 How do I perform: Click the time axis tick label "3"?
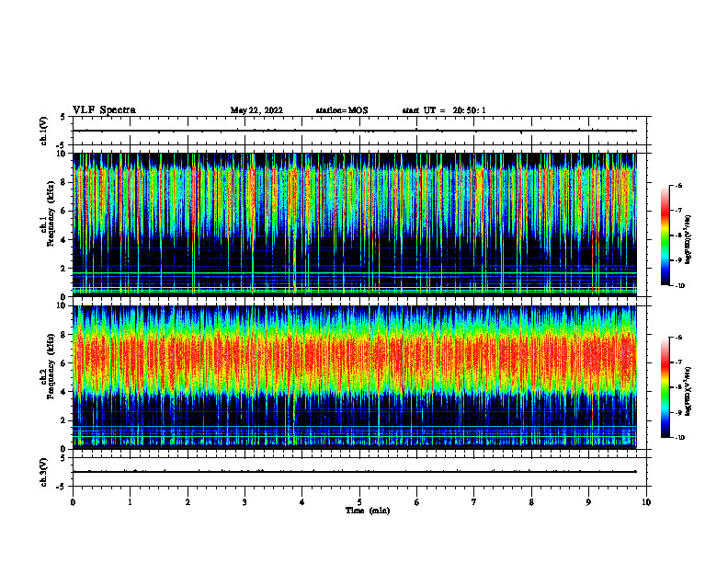click(245, 502)
